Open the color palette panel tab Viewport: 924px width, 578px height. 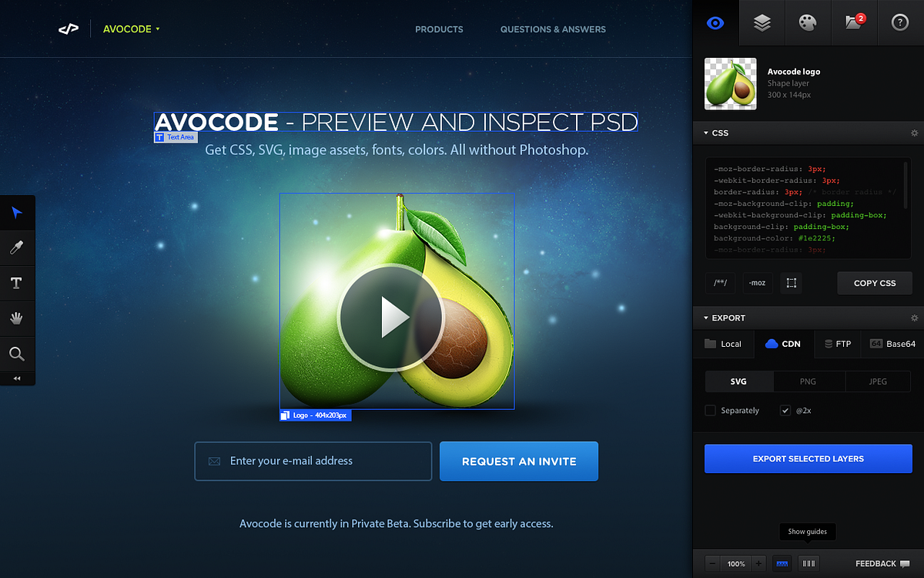click(808, 23)
